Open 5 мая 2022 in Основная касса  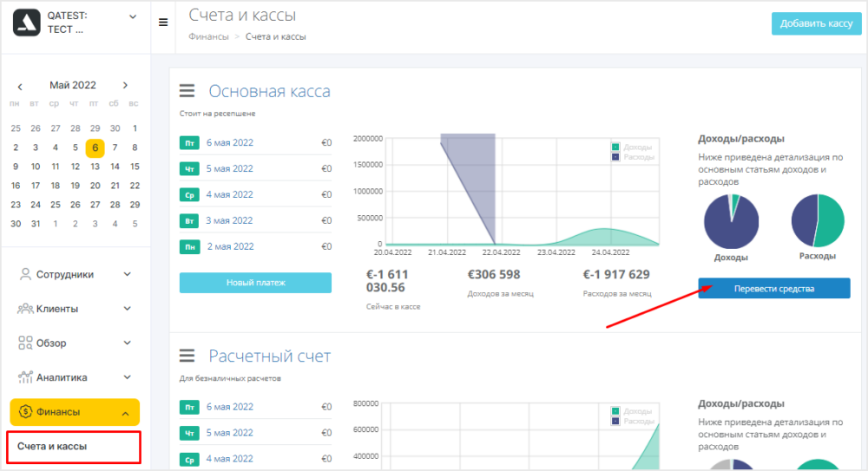click(x=230, y=169)
